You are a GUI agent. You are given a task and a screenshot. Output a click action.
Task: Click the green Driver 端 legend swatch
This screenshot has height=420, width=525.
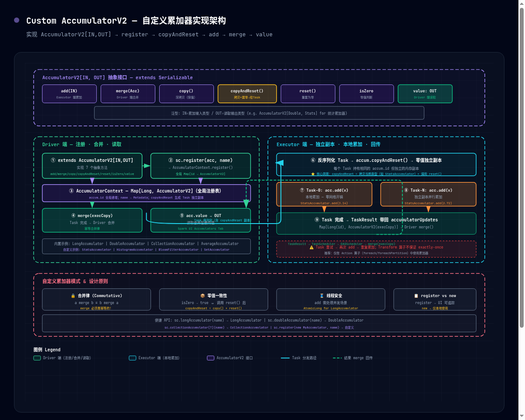click(x=37, y=358)
